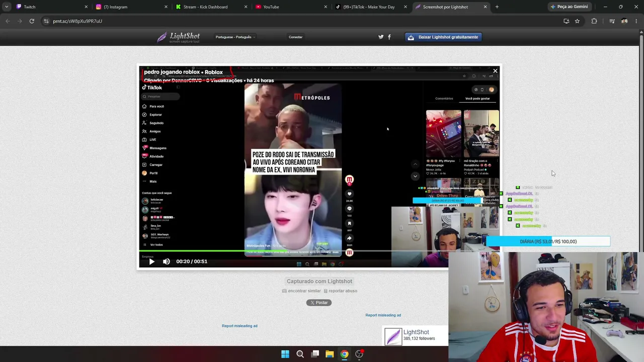Open File Explorer from the taskbar
Screen dimensions: 644x362
(x=330, y=354)
